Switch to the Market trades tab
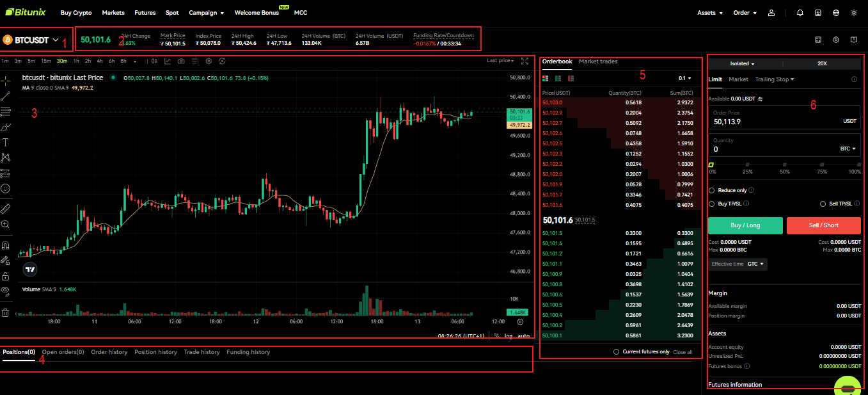The height and width of the screenshot is (395, 868). (598, 61)
